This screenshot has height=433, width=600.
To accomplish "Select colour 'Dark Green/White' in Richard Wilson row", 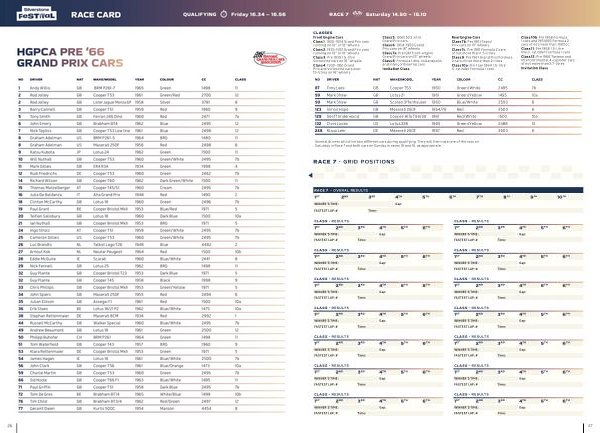I will coord(176,181).
